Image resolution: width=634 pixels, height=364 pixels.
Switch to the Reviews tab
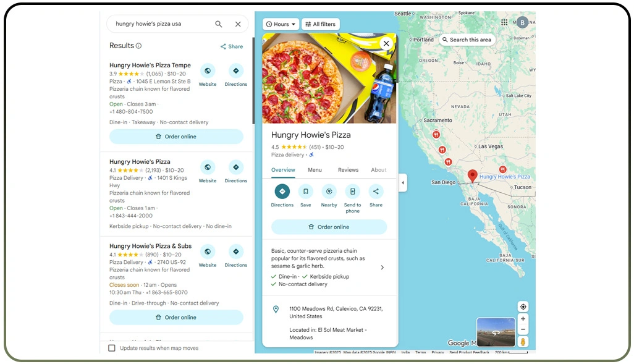pyautogui.click(x=348, y=170)
